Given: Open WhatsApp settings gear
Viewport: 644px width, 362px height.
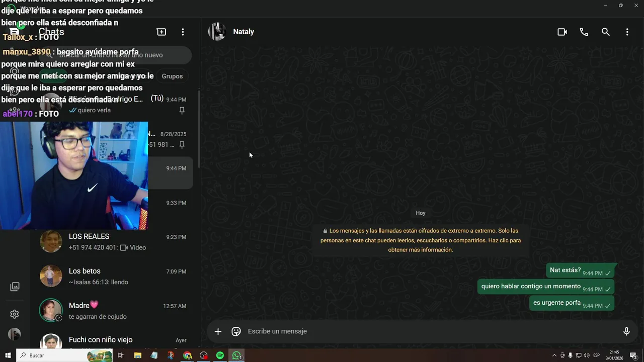Looking at the screenshot, I should point(15,314).
